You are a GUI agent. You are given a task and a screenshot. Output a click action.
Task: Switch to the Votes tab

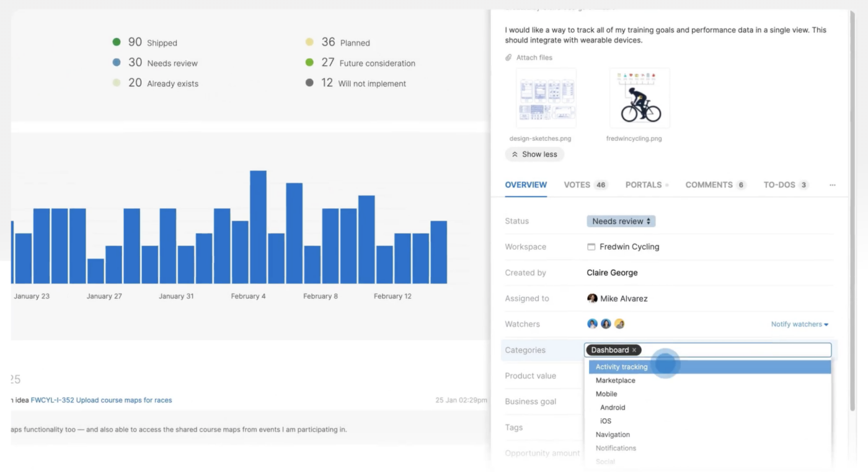click(x=586, y=185)
